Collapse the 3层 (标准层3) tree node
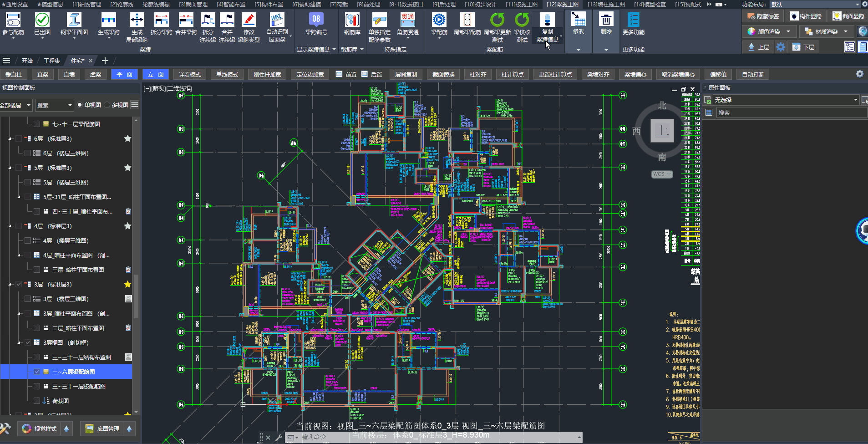This screenshot has height=444, width=868. (x=10, y=285)
